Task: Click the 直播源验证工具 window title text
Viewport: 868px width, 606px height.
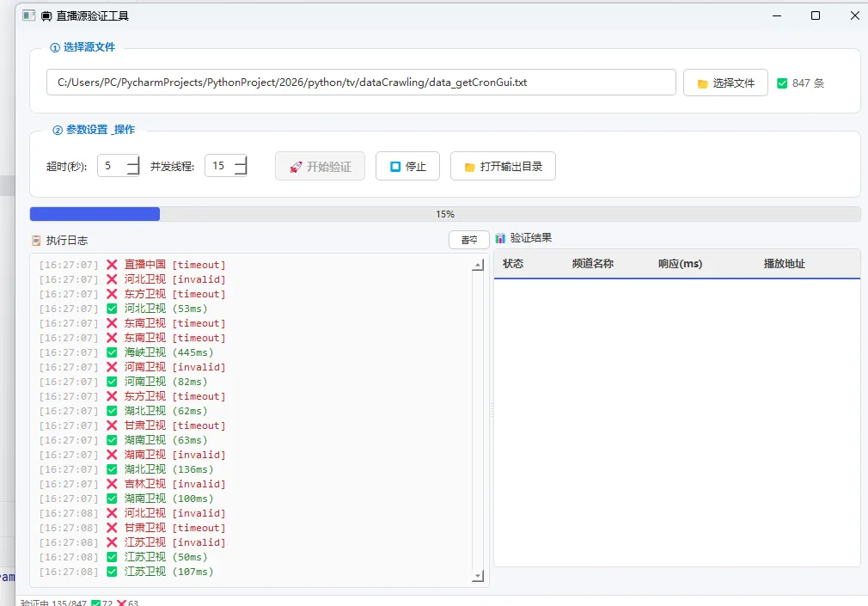Action: tap(93, 16)
